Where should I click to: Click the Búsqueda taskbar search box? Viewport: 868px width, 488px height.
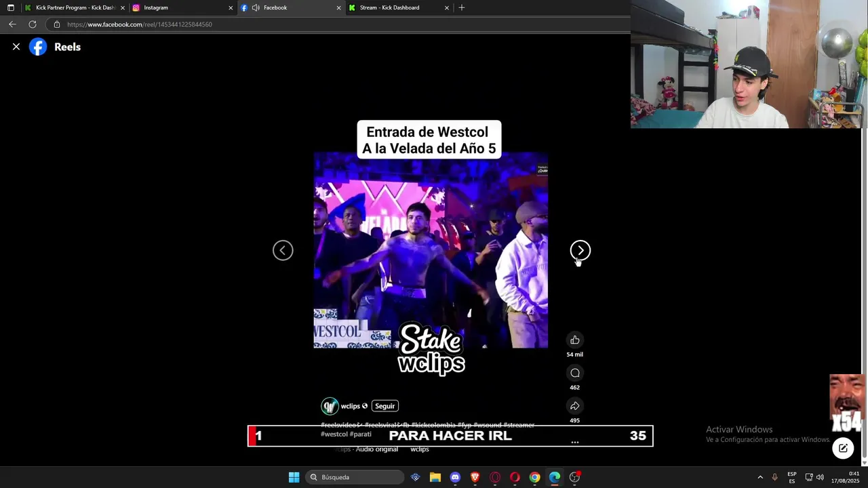pos(354,477)
